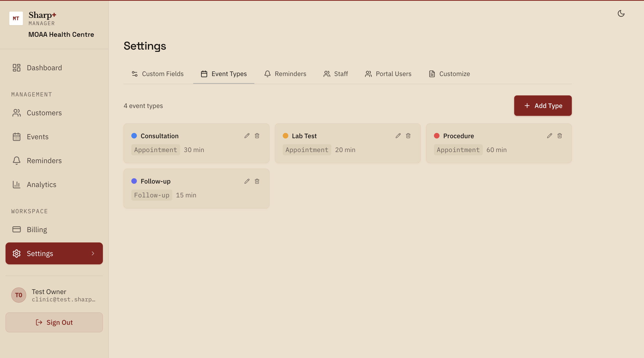Screen dimensions: 644x358
Task: Edit the Procedure event type
Action: pyautogui.click(x=549, y=136)
